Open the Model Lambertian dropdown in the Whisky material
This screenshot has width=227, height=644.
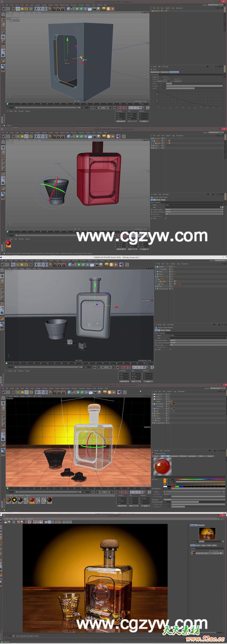[x=194, y=500]
